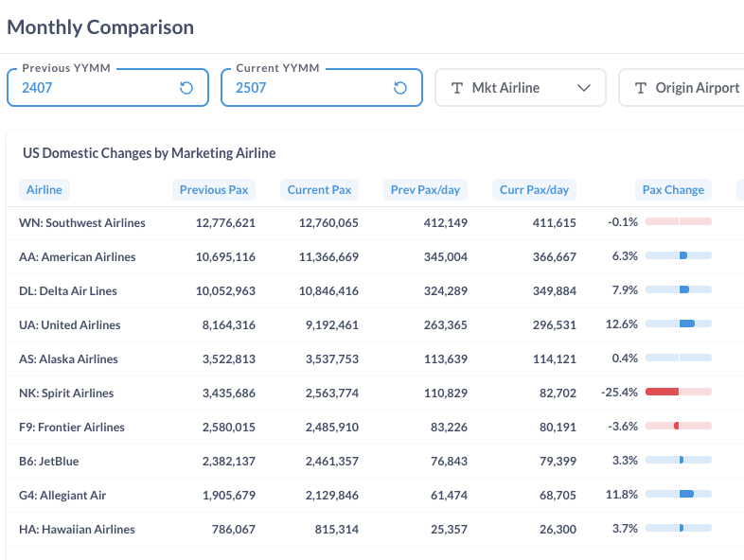
Task: Click Spirit's -25.4% change value
Action: pos(619,393)
